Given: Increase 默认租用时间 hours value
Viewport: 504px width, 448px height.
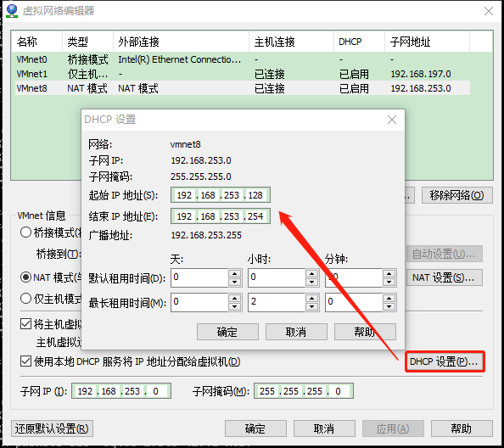Looking at the screenshot, I should click(x=311, y=274).
